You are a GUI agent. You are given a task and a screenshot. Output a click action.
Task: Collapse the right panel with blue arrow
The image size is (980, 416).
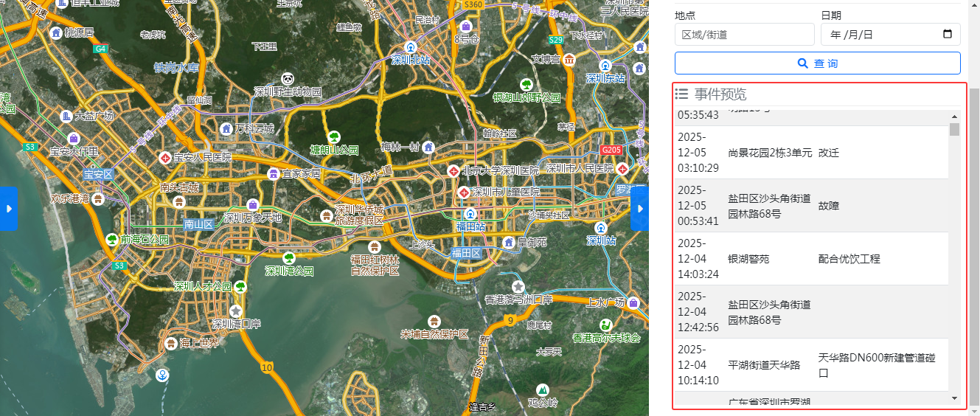pos(639,209)
